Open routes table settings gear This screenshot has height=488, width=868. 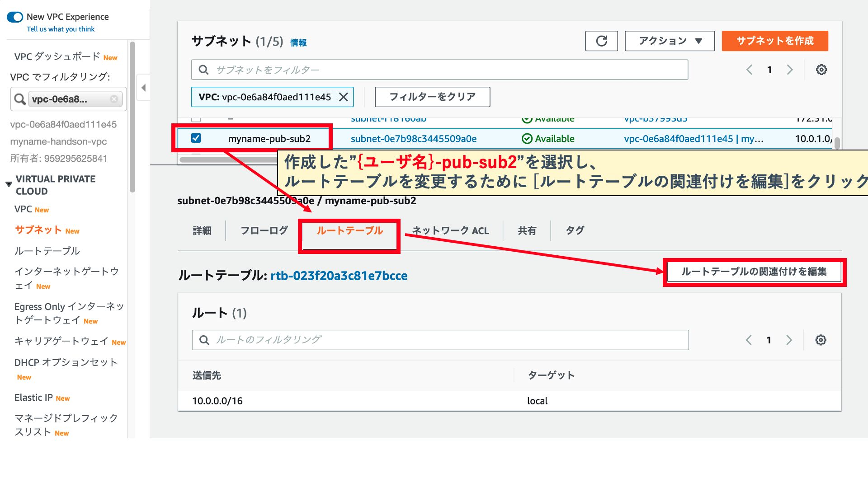pos(821,340)
